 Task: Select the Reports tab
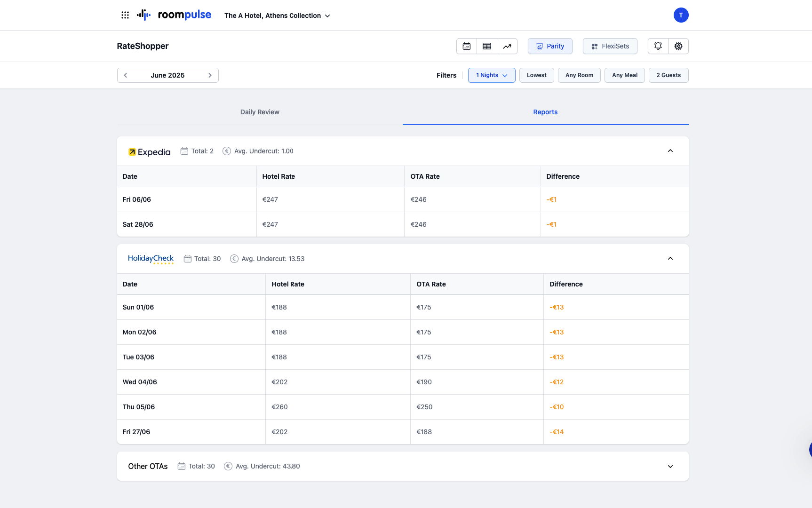545,112
